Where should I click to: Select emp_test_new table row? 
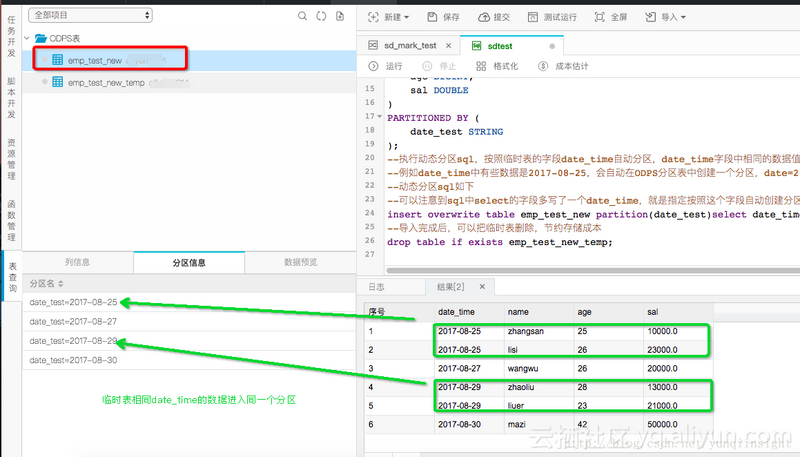click(189, 60)
